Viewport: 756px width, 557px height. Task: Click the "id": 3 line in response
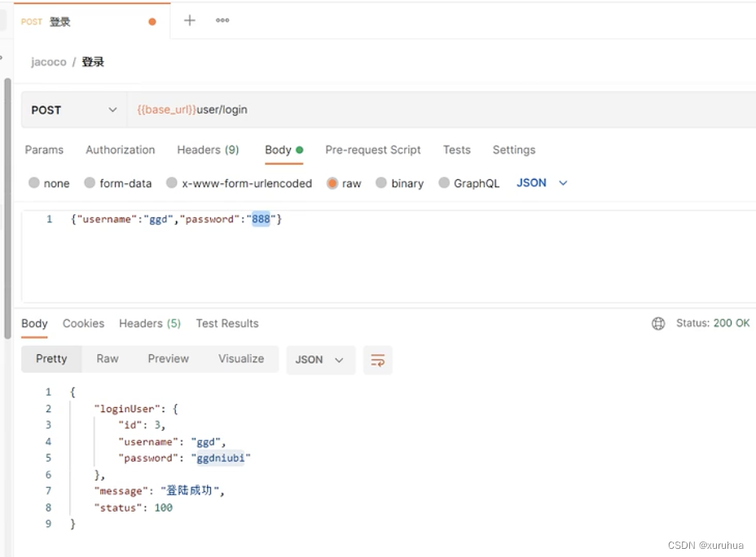coord(142,425)
